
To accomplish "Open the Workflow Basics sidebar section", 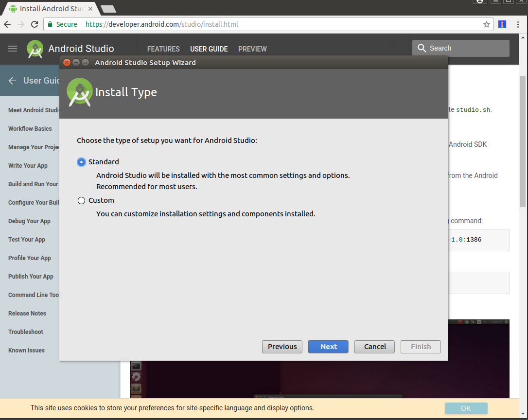I will pyautogui.click(x=30, y=129).
